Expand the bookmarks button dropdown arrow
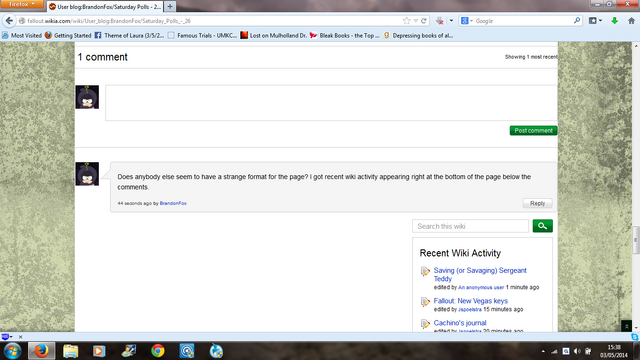 (x=600, y=20)
